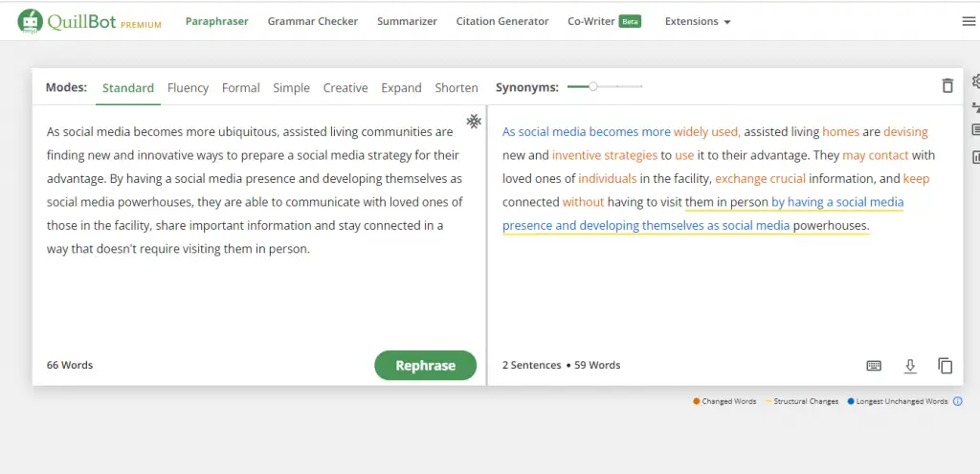Click the word 'ubiquitous' in input text
This screenshot has width=980, height=474.
point(250,132)
